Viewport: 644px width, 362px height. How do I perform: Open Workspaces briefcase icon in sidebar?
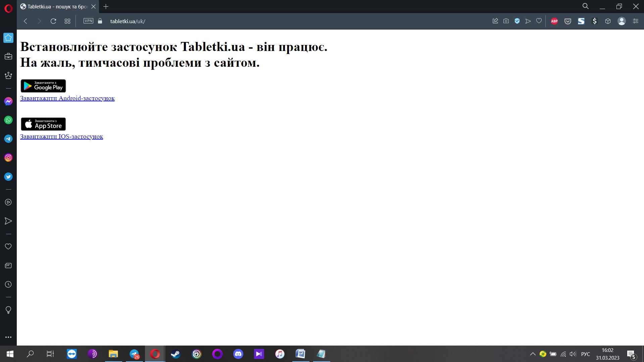coord(8,56)
